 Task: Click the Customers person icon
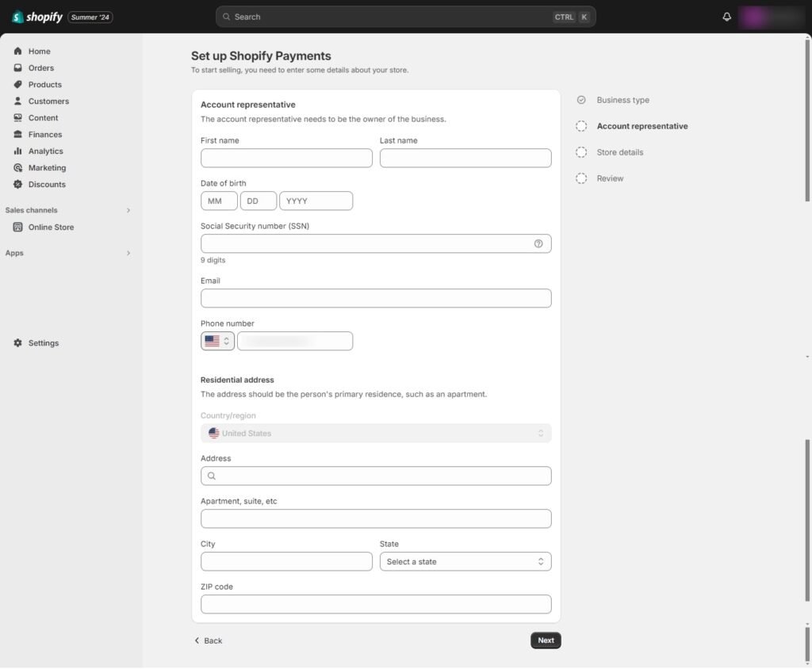tap(17, 101)
